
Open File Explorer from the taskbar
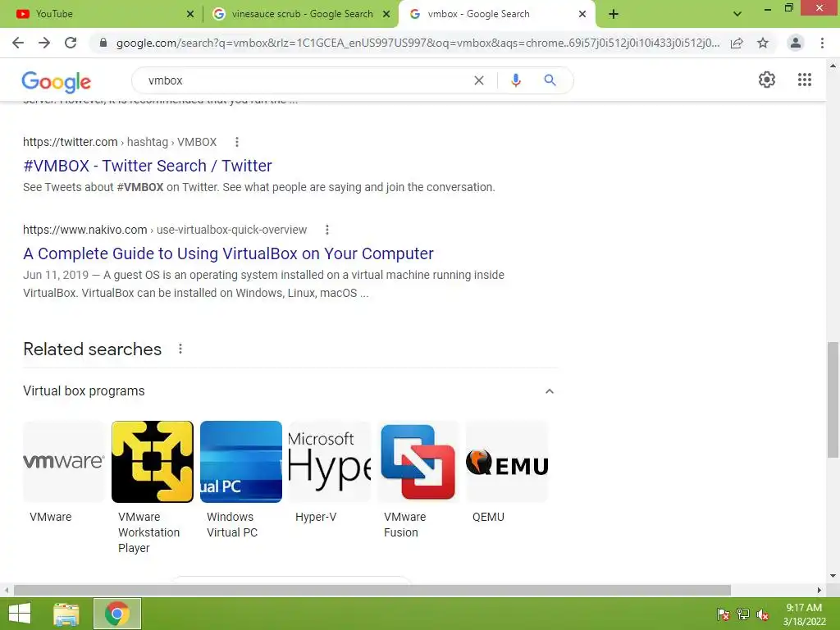click(66, 614)
